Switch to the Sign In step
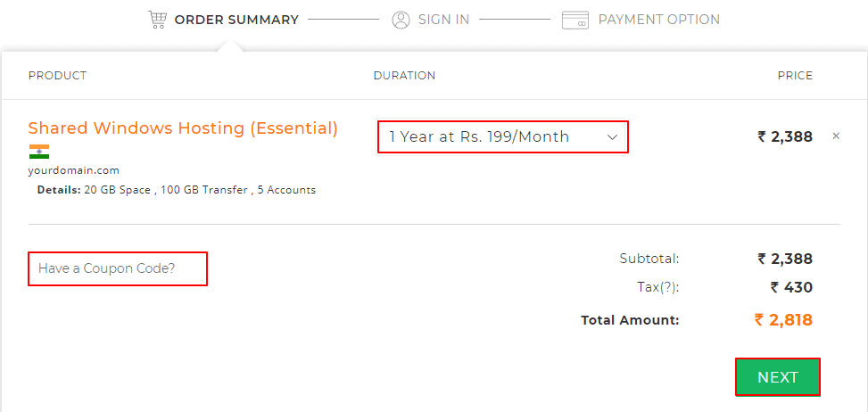 pos(443,20)
